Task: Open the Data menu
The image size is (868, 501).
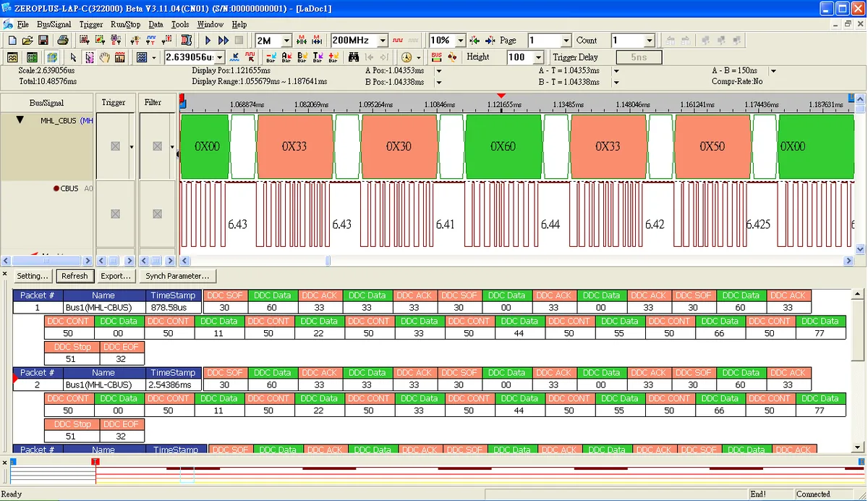Action: [156, 25]
